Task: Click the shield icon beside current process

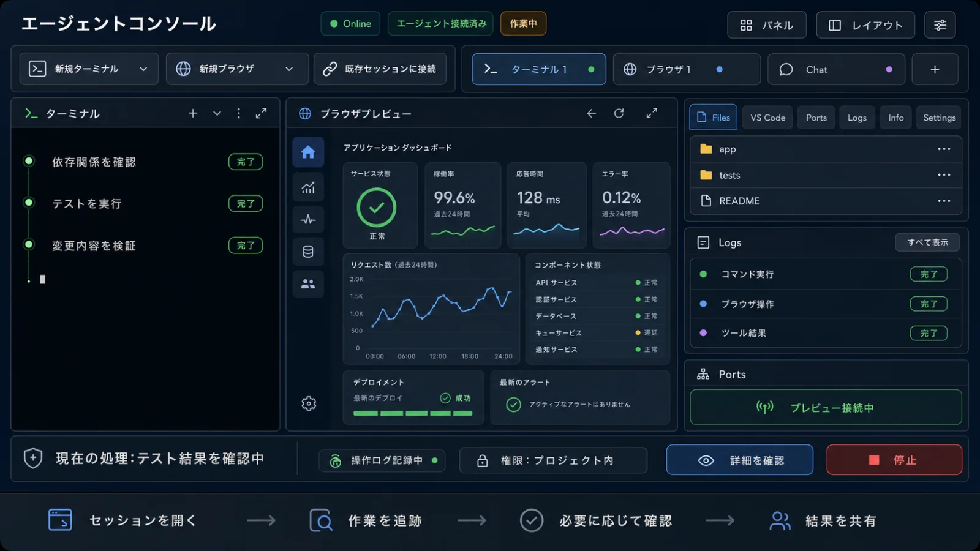Action: 33,458
